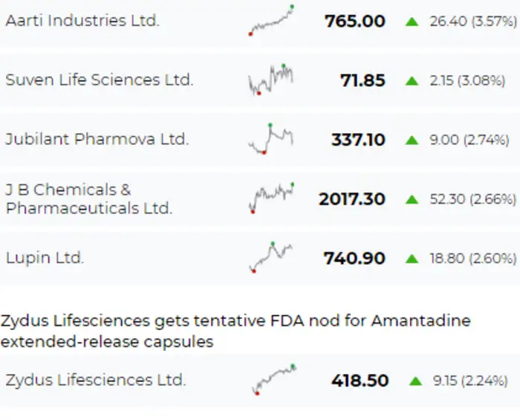Click green up arrow for Zydus Lifesciences
The height and width of the screenshot is (420, 520).
[417, 381]
